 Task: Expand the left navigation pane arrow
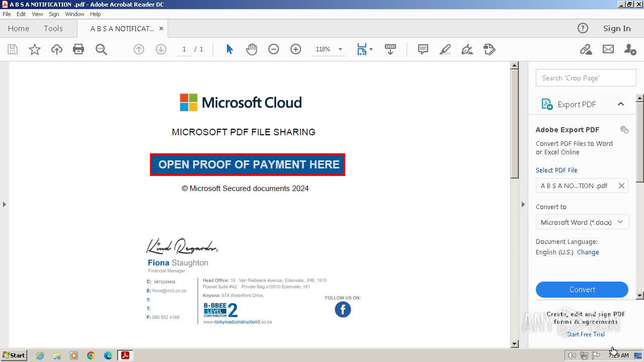(x=4, y=204)
